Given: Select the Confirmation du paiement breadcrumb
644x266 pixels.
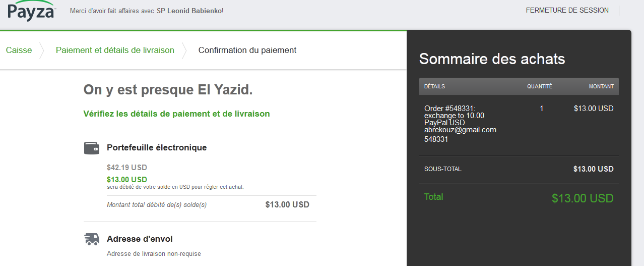Looking at the screenshot, I should [247, 50].
